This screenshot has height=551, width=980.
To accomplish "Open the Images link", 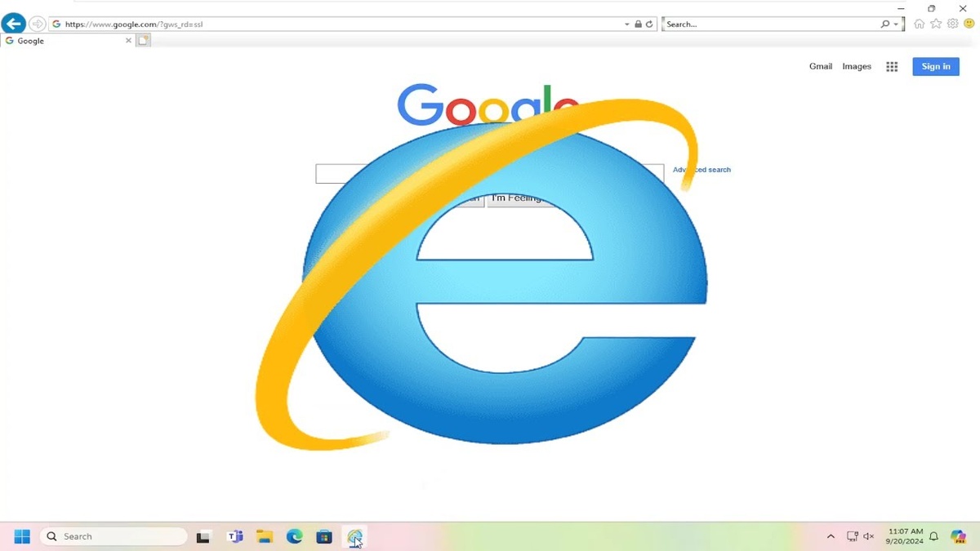I will [857, 67].
